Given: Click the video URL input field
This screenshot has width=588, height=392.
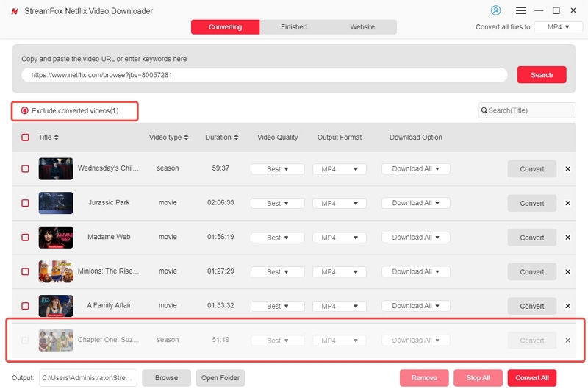Looking at the screenshot, I should point(265,75).
